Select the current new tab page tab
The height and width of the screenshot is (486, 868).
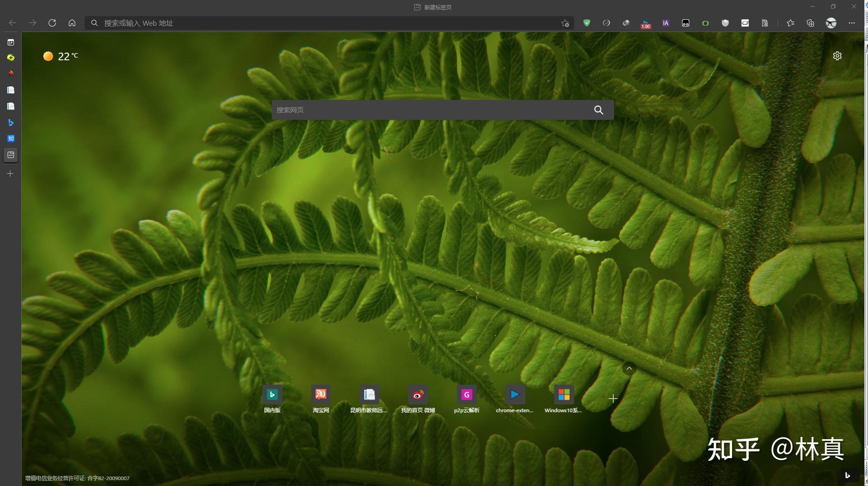coord(11,155)
